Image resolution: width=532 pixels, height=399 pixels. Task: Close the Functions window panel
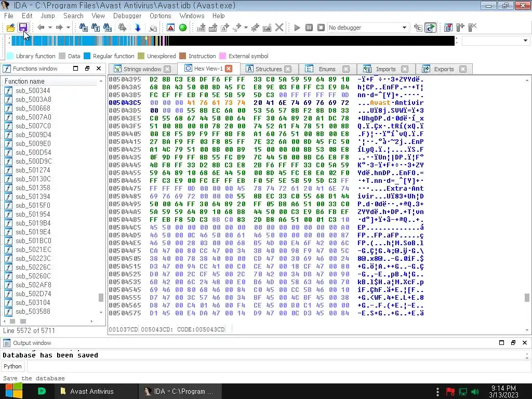click(99, 68)
